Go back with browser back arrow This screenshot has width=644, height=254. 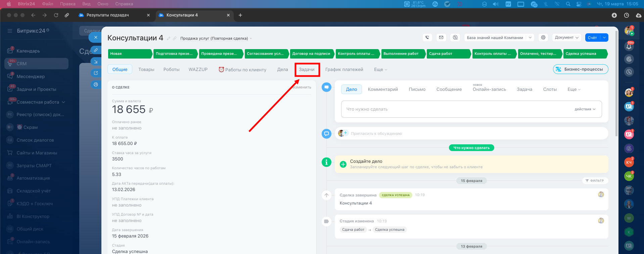[x=33, y=15]
